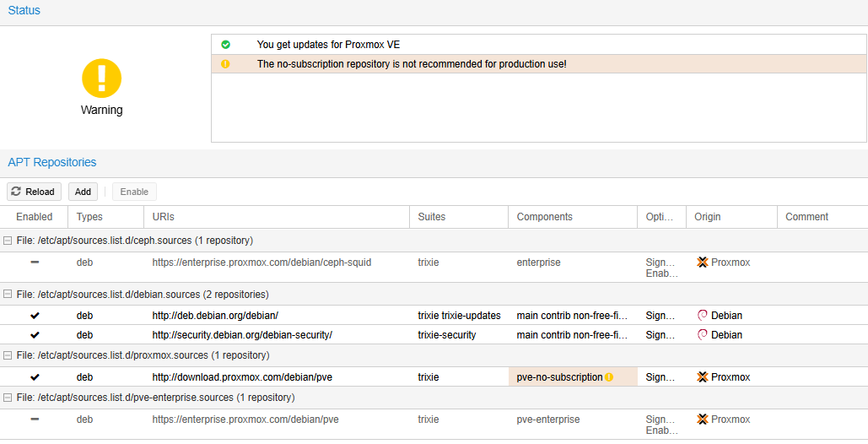This screenshot has height=444, width=868.
Task: Click yellow warning icon beside no-subscription message
Action: click(225, 64)
